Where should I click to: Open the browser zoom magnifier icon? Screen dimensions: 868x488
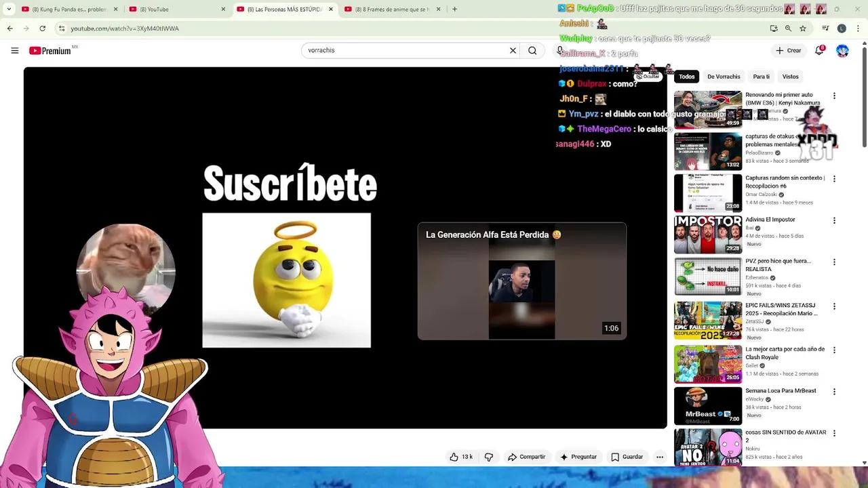788,28
